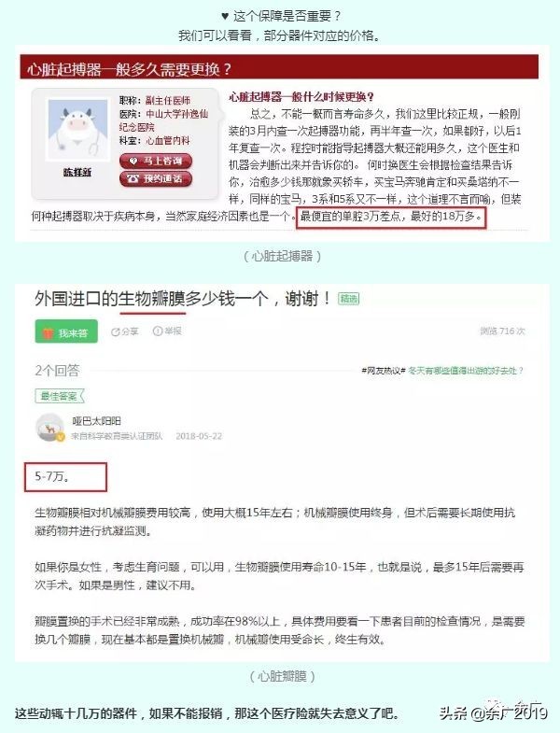
Task: Click the 分享 share icon
Action: (125, 331)
